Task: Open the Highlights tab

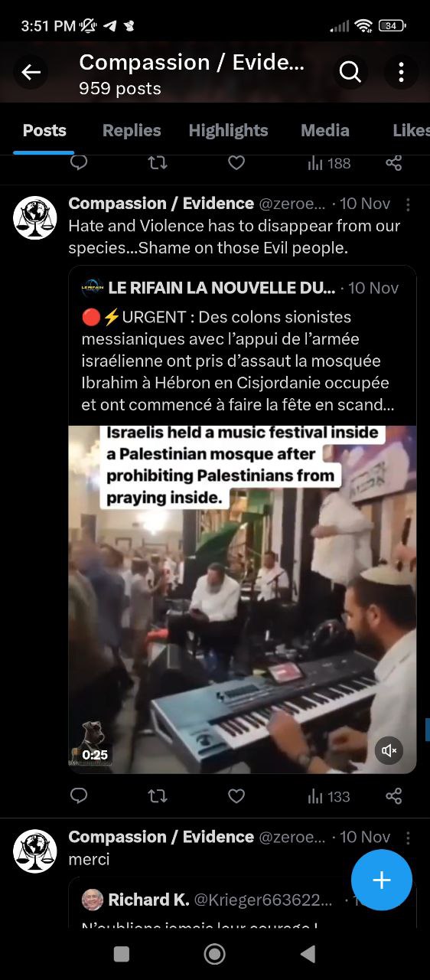Action: (228, 130)
